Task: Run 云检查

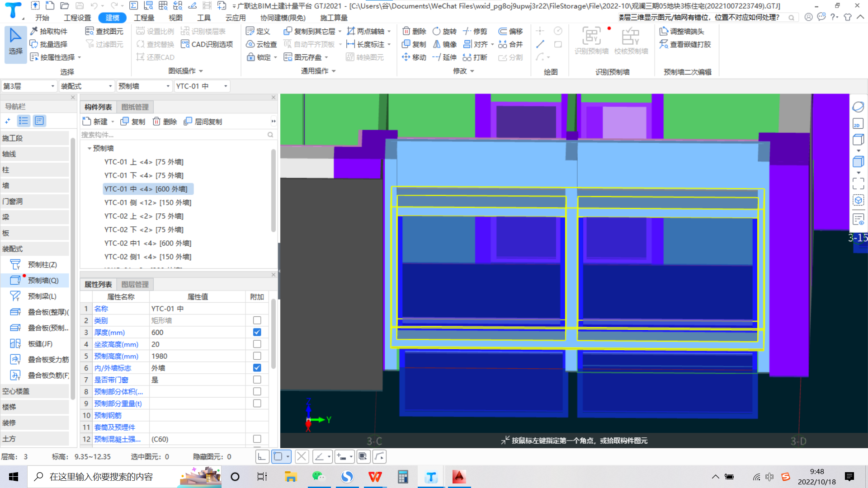Action: tap(261, 44)
